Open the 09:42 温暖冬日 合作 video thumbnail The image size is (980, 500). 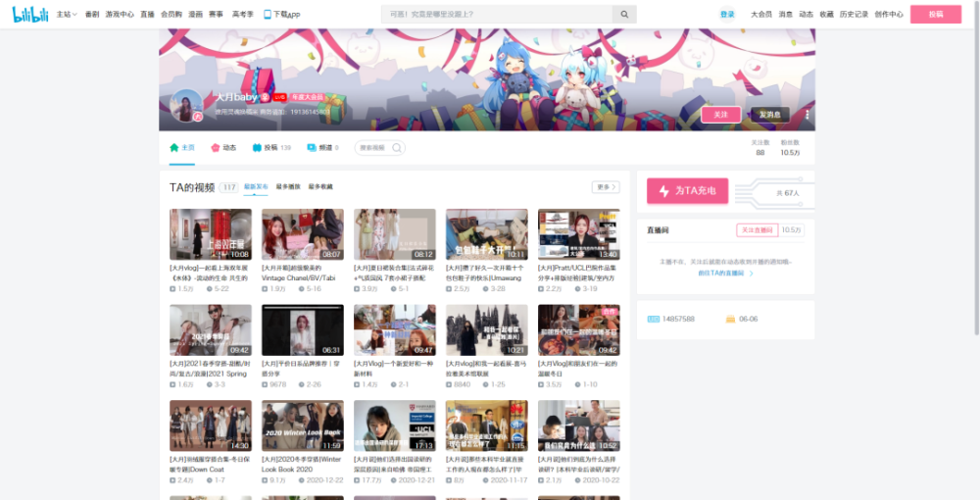pyautogui.click(x=579, y=330)
